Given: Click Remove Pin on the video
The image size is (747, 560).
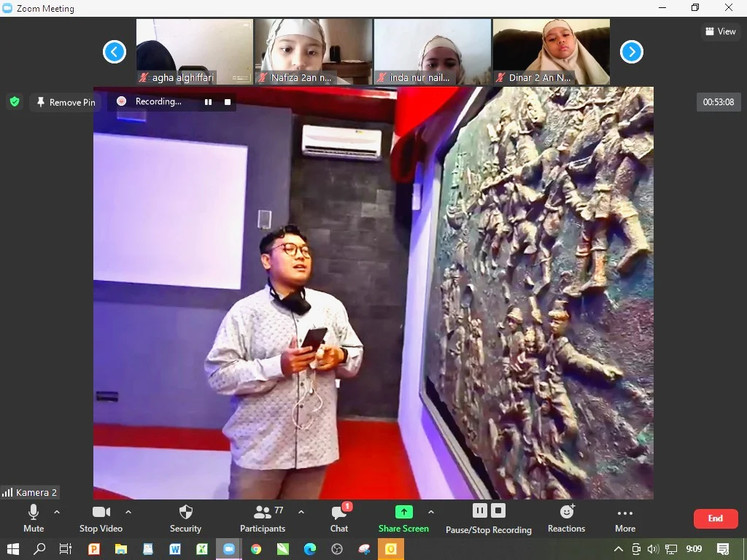Looking at the screenshot, I should (66, 102).
